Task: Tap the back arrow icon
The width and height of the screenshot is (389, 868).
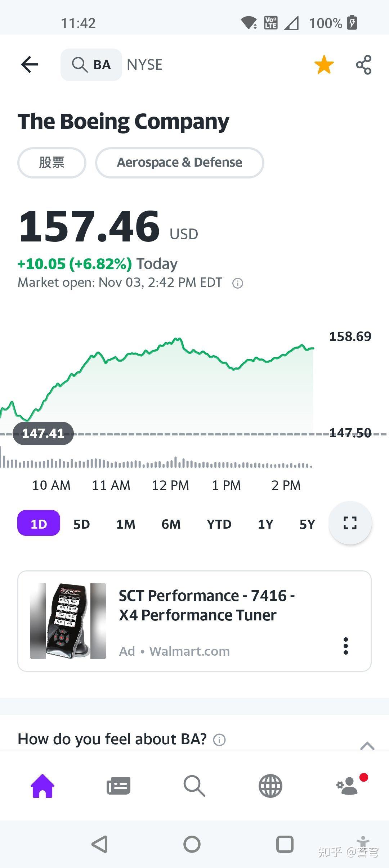Action: (x=30, y=65)
